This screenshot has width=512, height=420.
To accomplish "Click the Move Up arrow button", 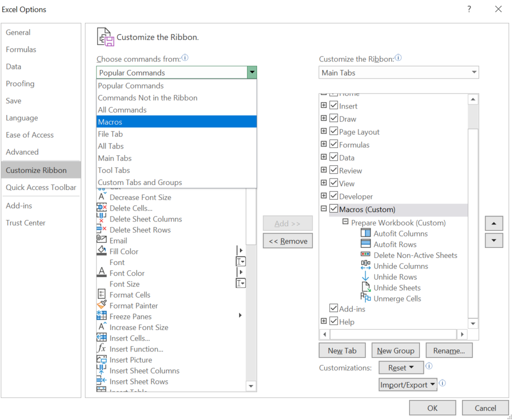I will click(x=493, y=223).
